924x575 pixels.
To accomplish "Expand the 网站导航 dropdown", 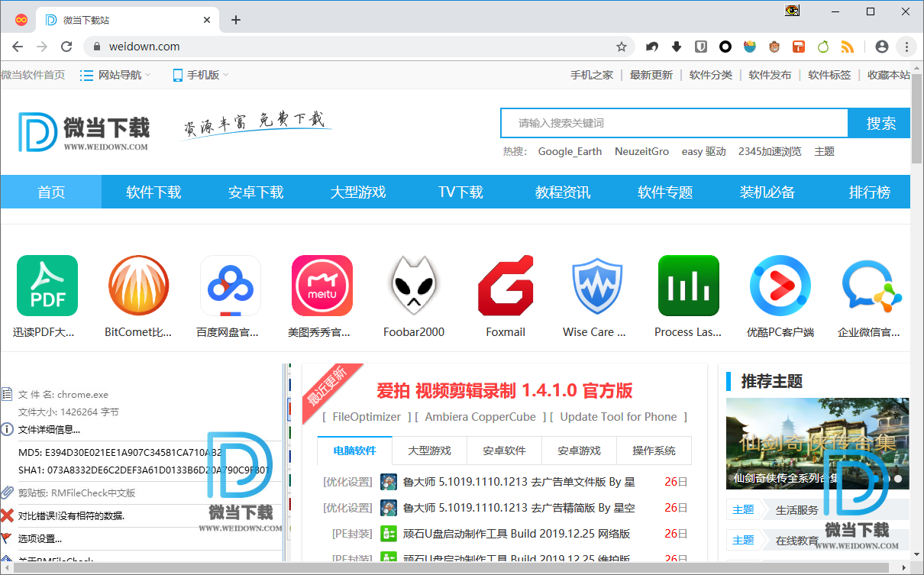I will click(x=116, y=75).
